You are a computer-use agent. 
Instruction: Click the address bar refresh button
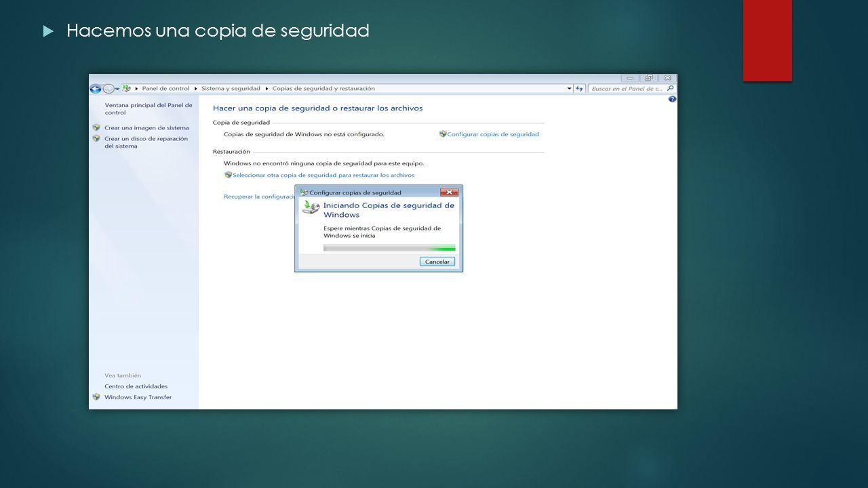(x=579, y=89)
